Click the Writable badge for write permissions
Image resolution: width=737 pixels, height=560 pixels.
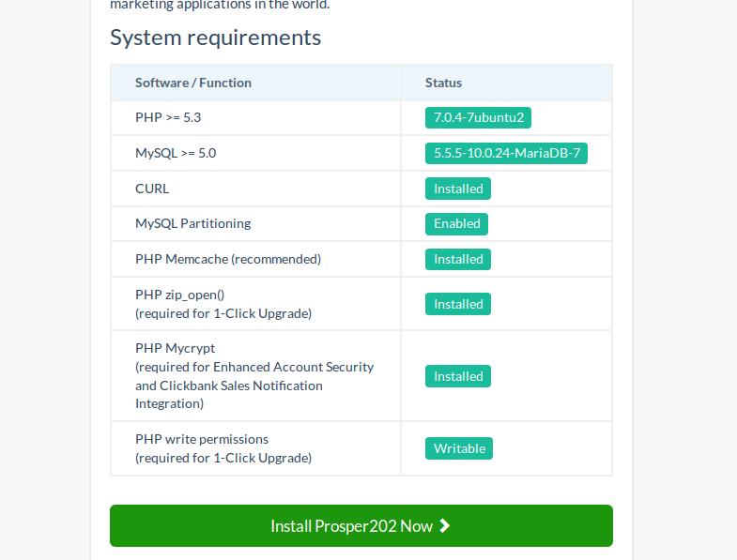coord(459,448)
